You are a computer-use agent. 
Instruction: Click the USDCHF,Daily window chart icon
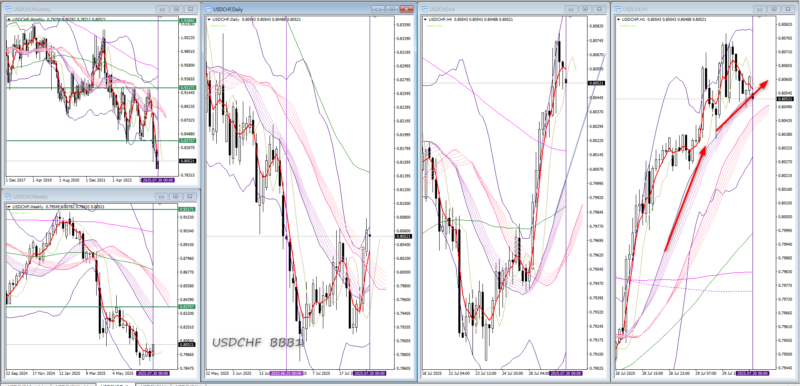point(208,9)
